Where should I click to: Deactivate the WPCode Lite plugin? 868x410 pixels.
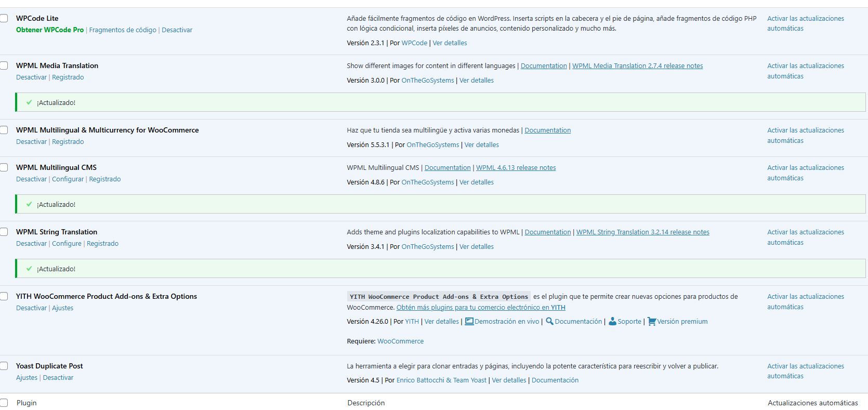tap(177, 30)
